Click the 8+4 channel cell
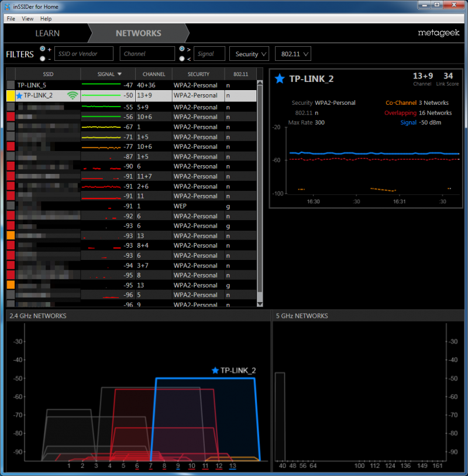Image resolution: width=468 pixels, height=476 pixels. [143, 245]
